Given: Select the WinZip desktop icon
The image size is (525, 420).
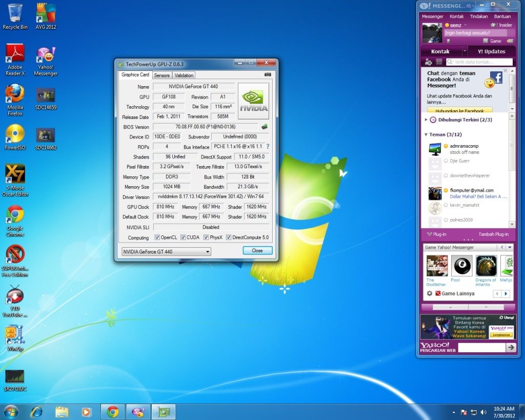Looking at the screenshot, I should (x=15, y=338).
